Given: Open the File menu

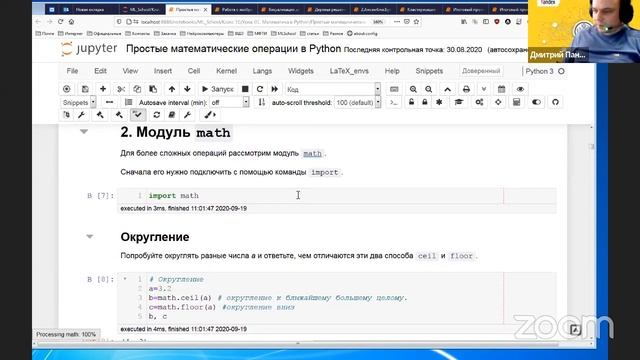Looking at the screenshot, I should pos(72,71).
